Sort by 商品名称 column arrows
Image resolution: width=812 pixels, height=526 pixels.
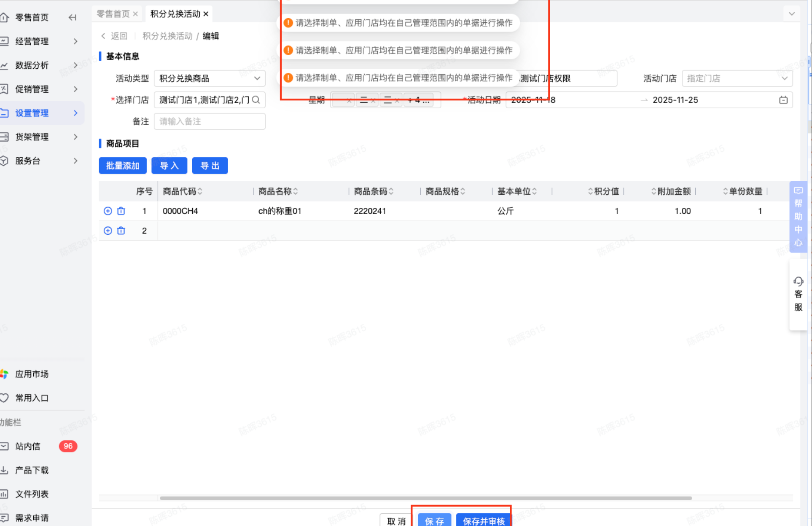(296, 191)
